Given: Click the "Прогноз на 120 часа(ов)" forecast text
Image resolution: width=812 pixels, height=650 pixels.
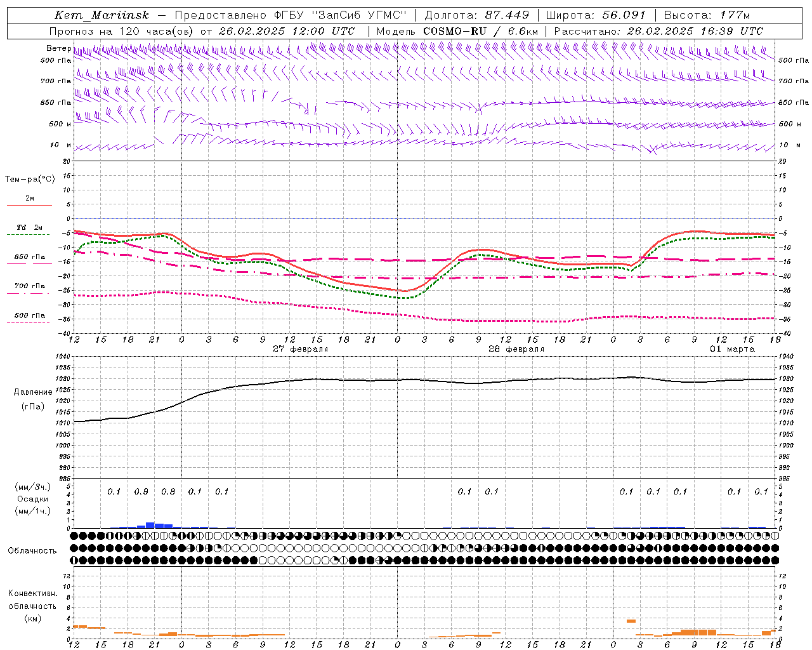Looking at the screenshot, I should tap(122, 31).
